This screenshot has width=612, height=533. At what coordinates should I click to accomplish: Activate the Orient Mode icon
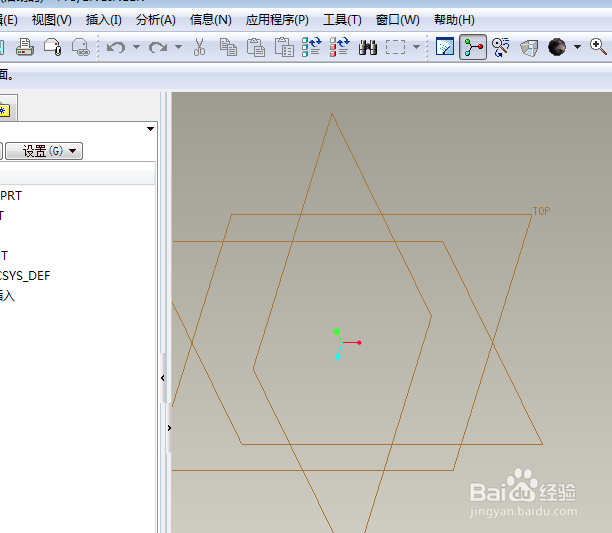coord(501,47)
